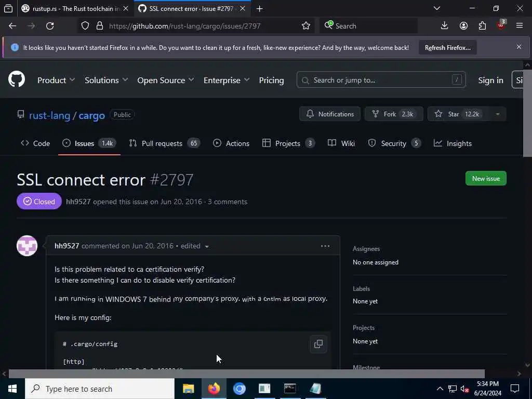Click the Pricing link
The width and height of the screenshot is (532, 399).
[271, 80]
